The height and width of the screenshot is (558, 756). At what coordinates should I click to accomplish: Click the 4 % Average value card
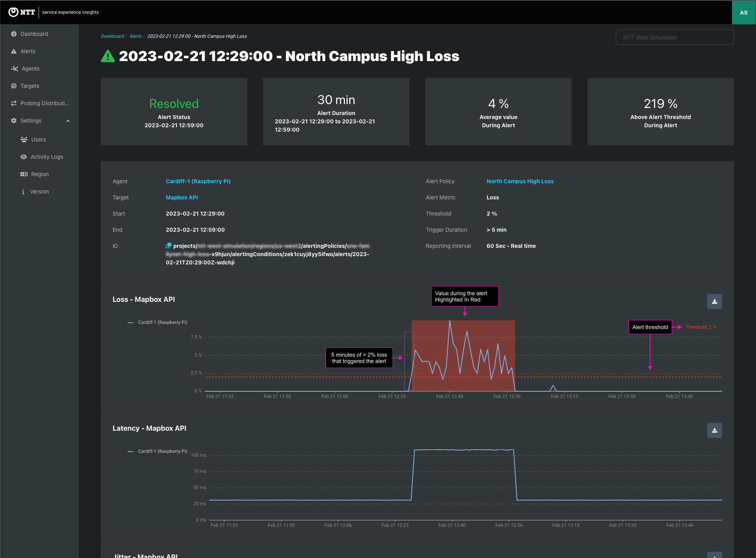click(x=498, y=112)
